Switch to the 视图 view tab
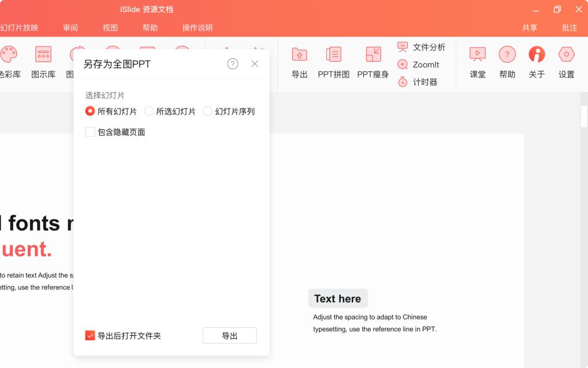 (x=110, y=27)
